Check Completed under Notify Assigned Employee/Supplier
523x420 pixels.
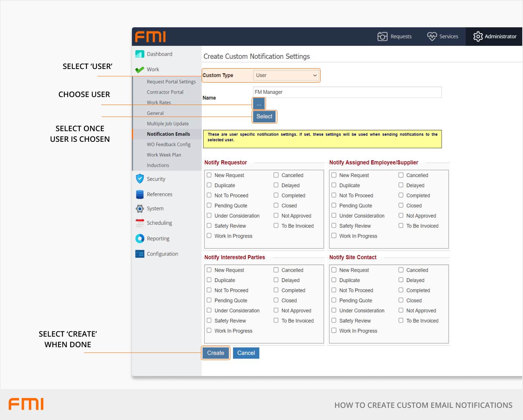click(x=401, y=195)
